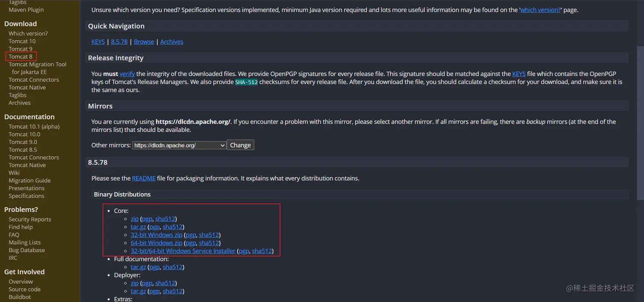This screenshot has height=302, width=644.
Task: Open sha512 checksum for 64-bit Windows zip
Action: coord(209,243)
